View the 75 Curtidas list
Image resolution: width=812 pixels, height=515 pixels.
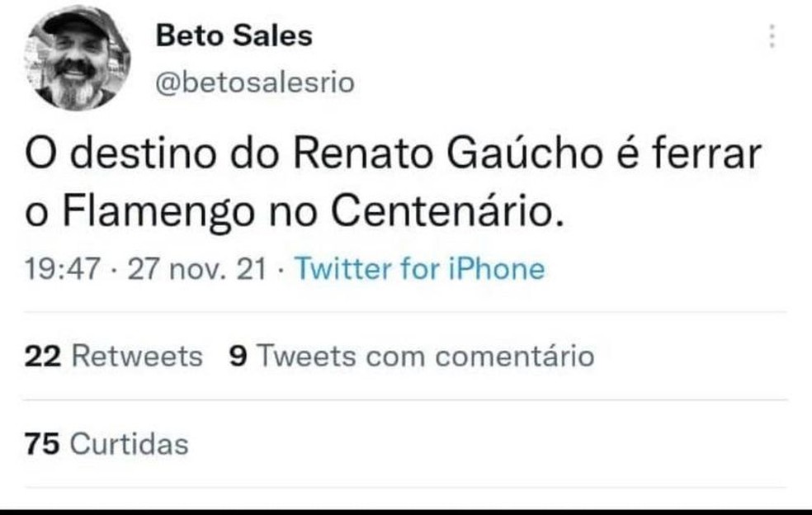pos(106,444)
